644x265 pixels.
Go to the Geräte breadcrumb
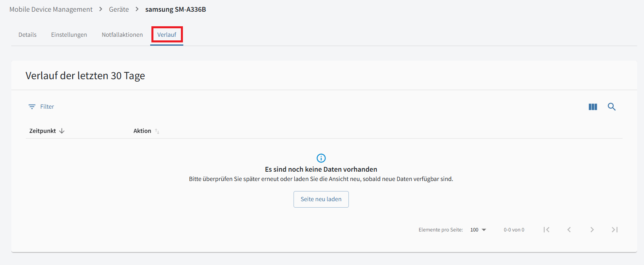coord(119,9)
